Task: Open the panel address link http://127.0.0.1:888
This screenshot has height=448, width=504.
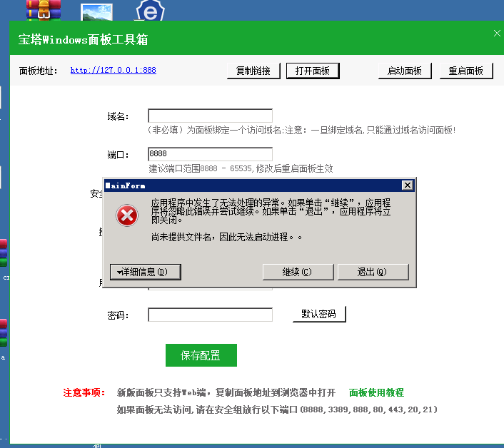Action: 113,70
